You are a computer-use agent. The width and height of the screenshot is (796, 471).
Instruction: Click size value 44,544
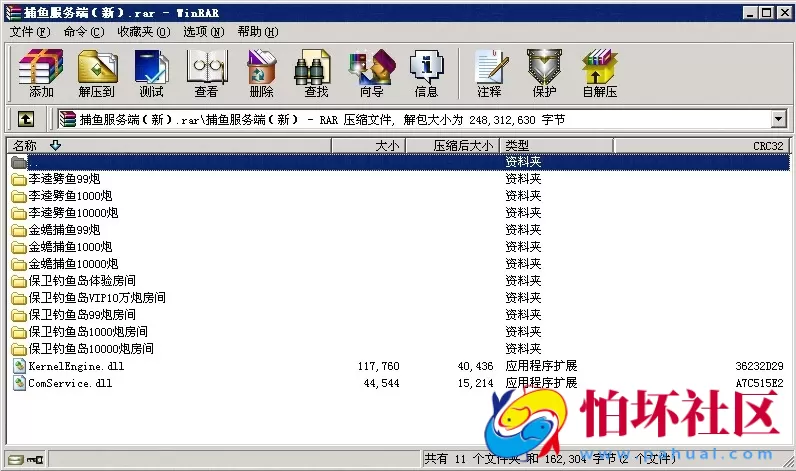tap(381, 384)
